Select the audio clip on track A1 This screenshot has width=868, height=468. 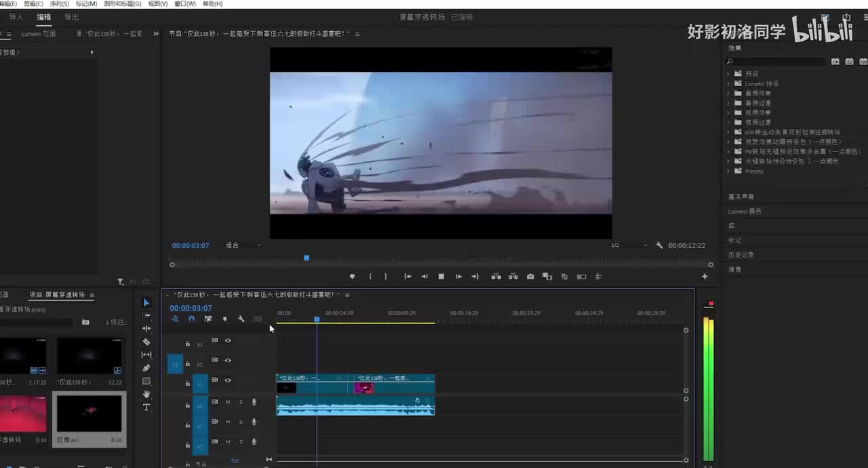click(x=355, y=406)
